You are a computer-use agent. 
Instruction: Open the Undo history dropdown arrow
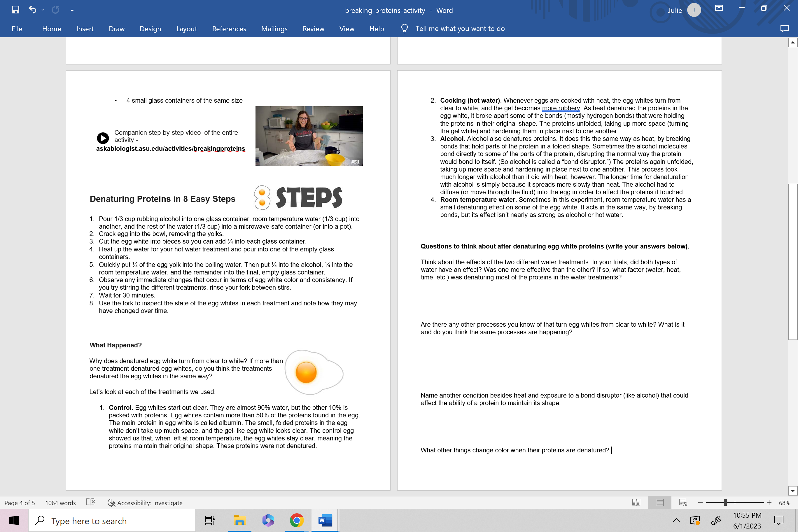(x=43, y=10)
